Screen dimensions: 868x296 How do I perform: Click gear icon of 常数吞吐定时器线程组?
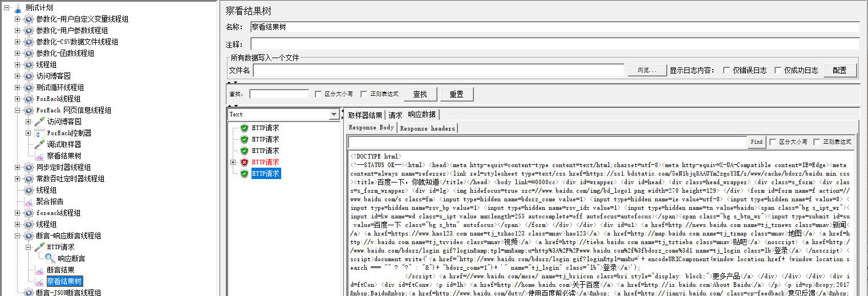click(x=29, y=179)
